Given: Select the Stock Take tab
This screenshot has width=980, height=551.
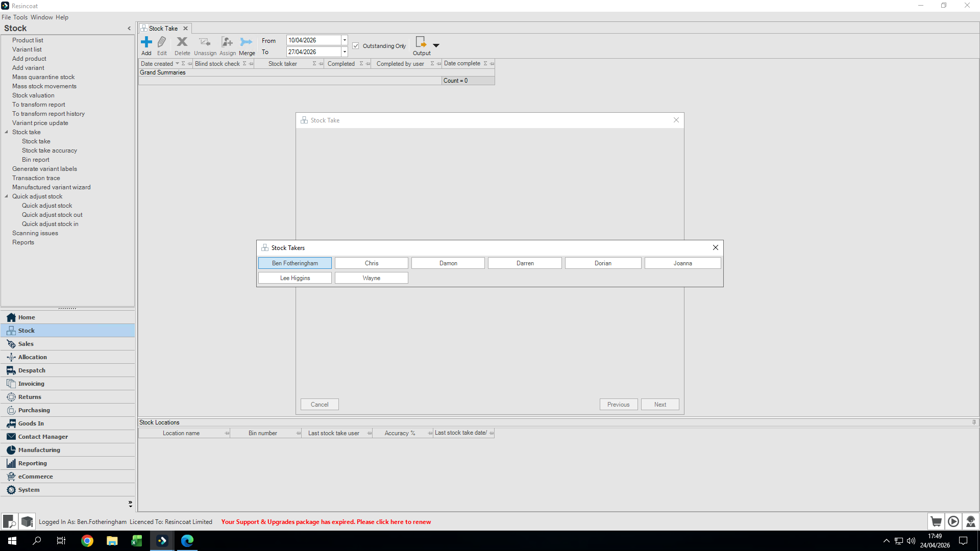Looking at the screenshot, I should [163, 29].
